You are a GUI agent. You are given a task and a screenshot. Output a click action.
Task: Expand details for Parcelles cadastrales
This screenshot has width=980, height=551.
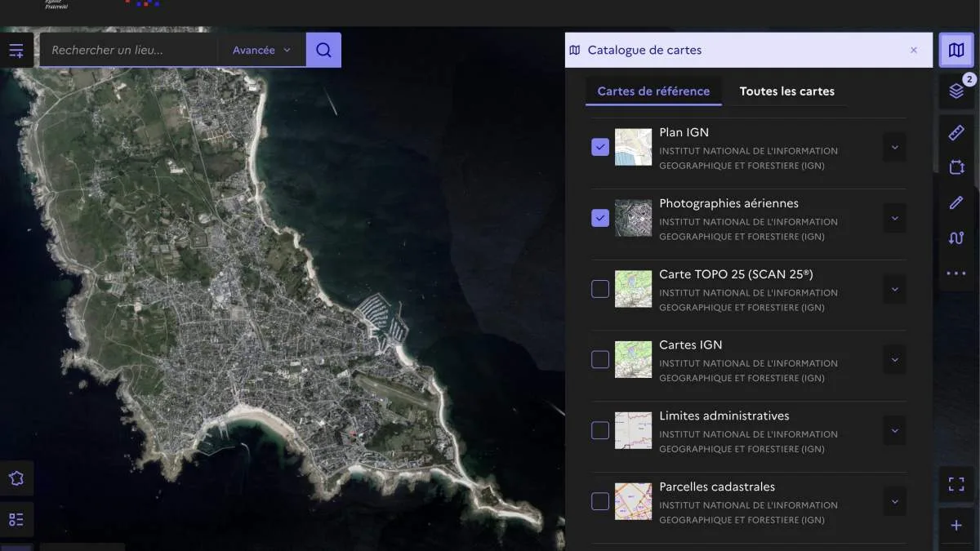point(894,501)
